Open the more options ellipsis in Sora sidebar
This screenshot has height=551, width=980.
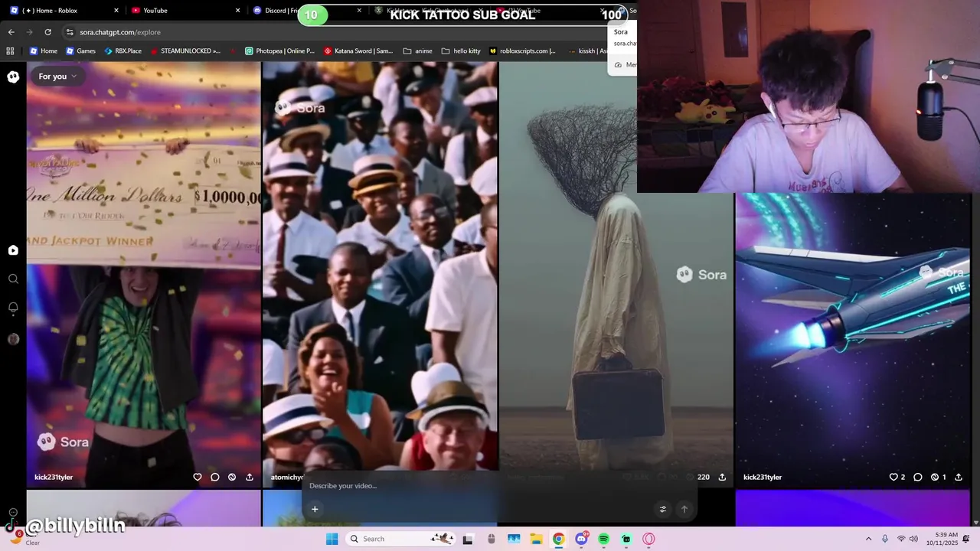coord(13,513)
